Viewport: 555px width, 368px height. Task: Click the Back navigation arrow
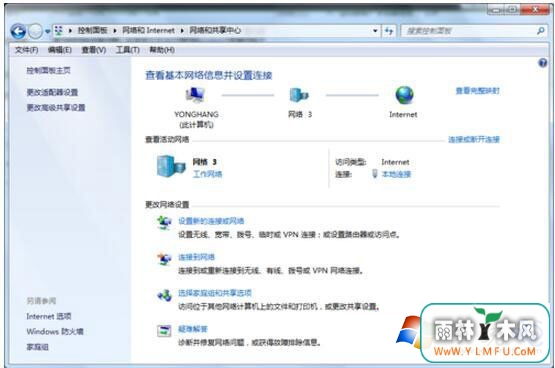click(18, 31)
